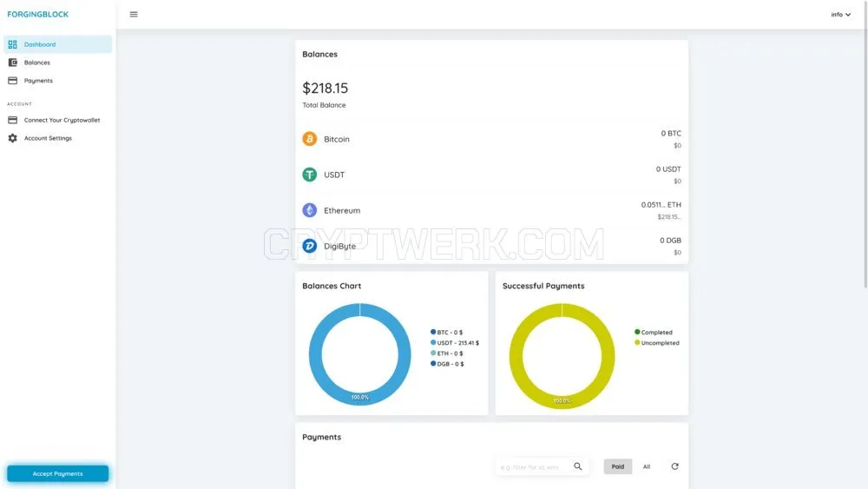Click the DigiByte coin icon
The image size is (868, 489).
click(x=310, y=246)
